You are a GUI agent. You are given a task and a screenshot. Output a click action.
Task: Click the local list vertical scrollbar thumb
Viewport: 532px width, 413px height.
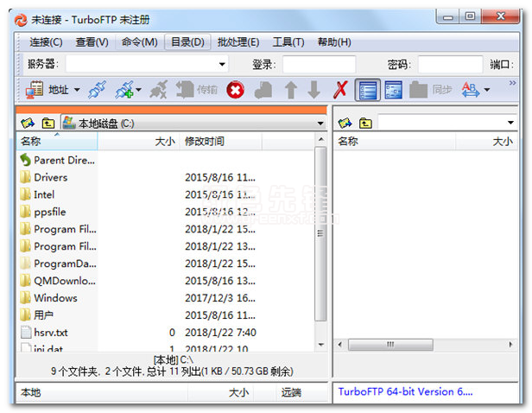(x=320, y=234)
